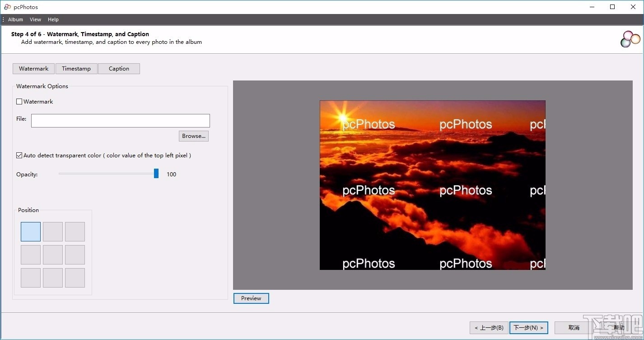Click the 帮助 button in the bottom bar
Image resolution: width=644 pixels, height=340 pixels.
619,328
